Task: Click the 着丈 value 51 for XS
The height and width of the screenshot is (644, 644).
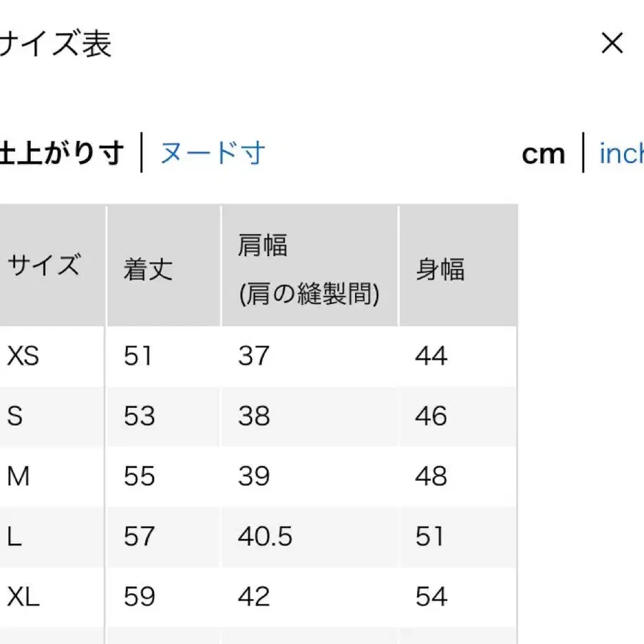Action: pos(138,357)
